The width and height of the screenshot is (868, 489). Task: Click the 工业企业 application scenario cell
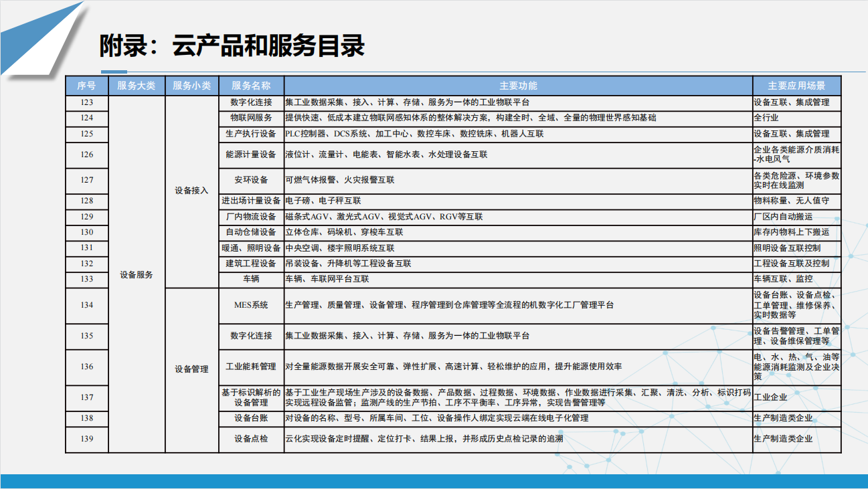770,397
